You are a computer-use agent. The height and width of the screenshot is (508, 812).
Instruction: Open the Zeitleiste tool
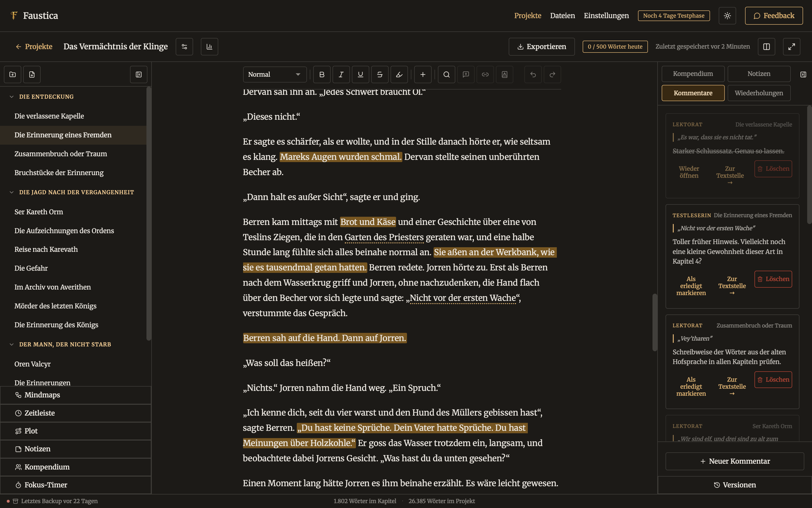pos(76,413)
